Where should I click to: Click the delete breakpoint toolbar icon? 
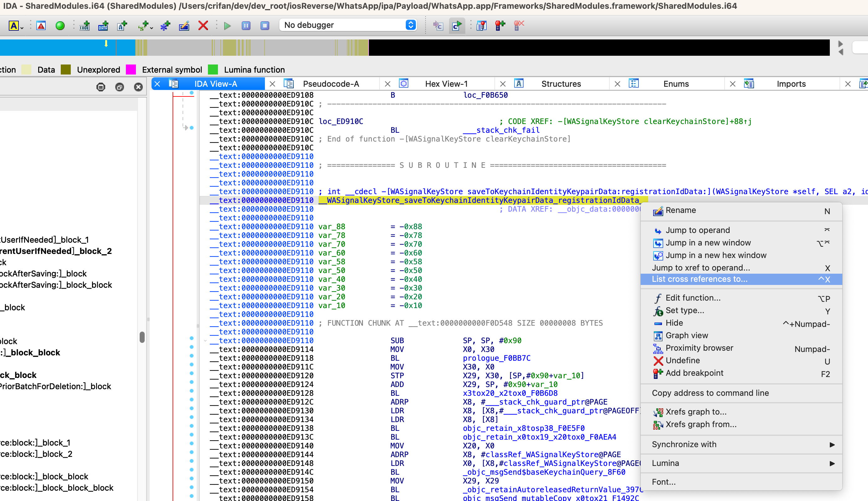click(x=519, y=25)
